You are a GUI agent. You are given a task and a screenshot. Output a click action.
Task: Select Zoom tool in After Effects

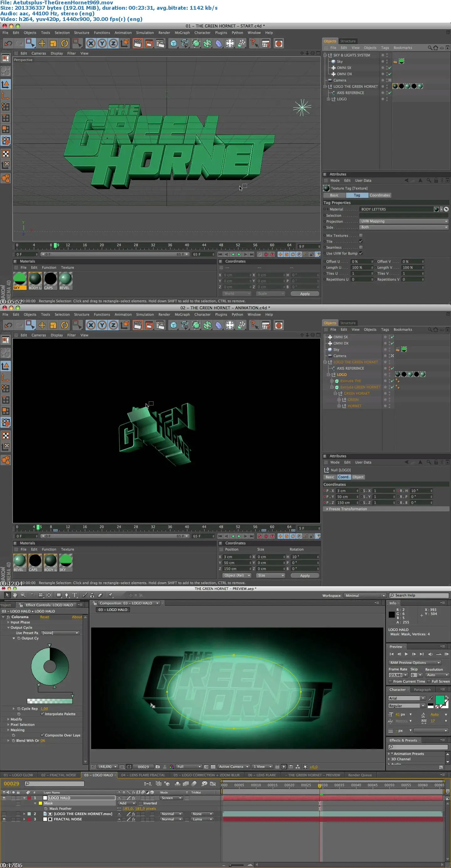23,595
